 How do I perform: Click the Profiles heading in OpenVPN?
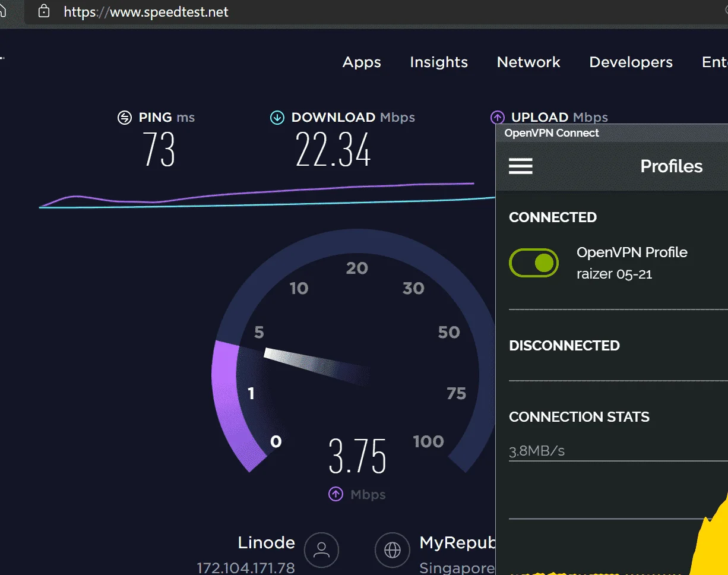tap(672, 166)
